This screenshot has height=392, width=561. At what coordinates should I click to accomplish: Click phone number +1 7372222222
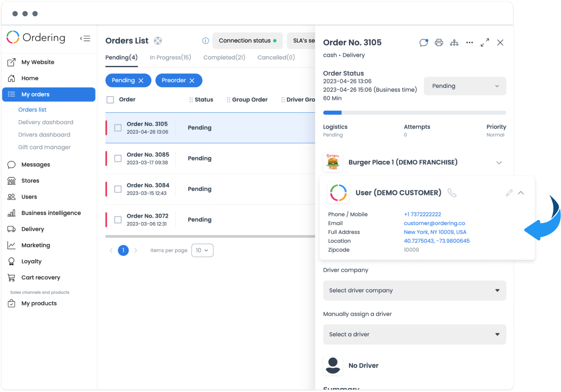click(422, 214)
